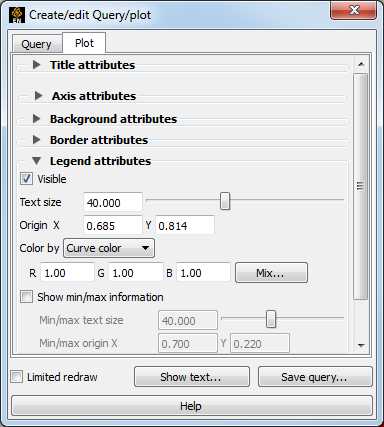
Task: Open Help for the query dialog
Action: click(192, 406)
